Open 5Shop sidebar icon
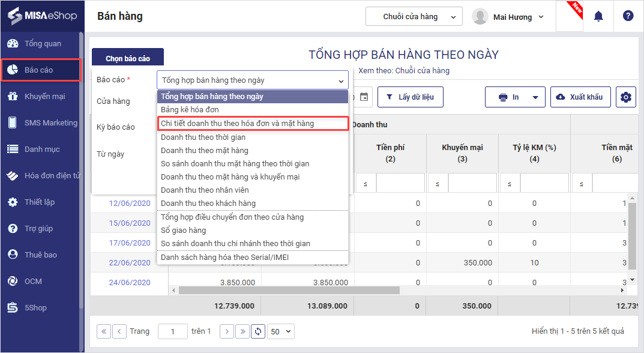Screen dimensions: 644x353 [13, 307]
